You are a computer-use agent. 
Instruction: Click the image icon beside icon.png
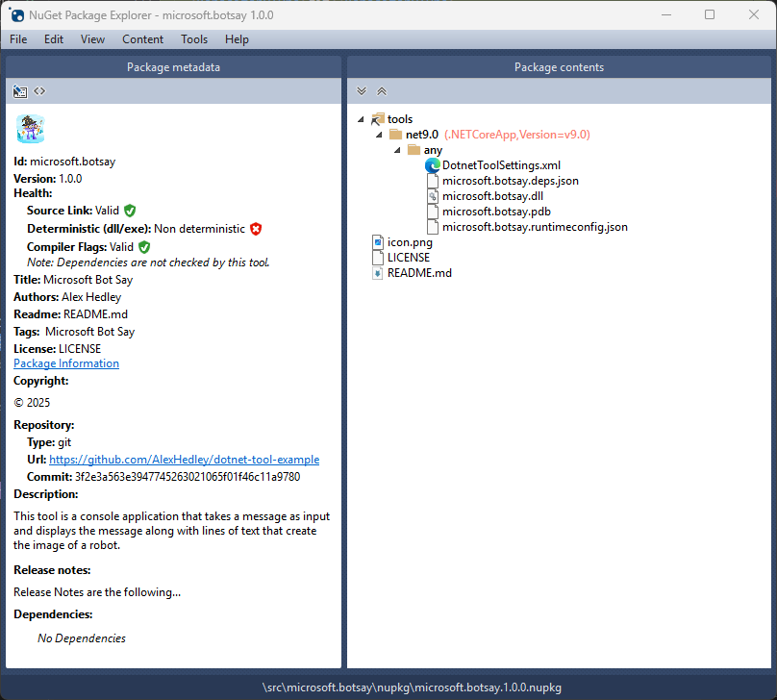pyautogui.click(x=378, y=242)
